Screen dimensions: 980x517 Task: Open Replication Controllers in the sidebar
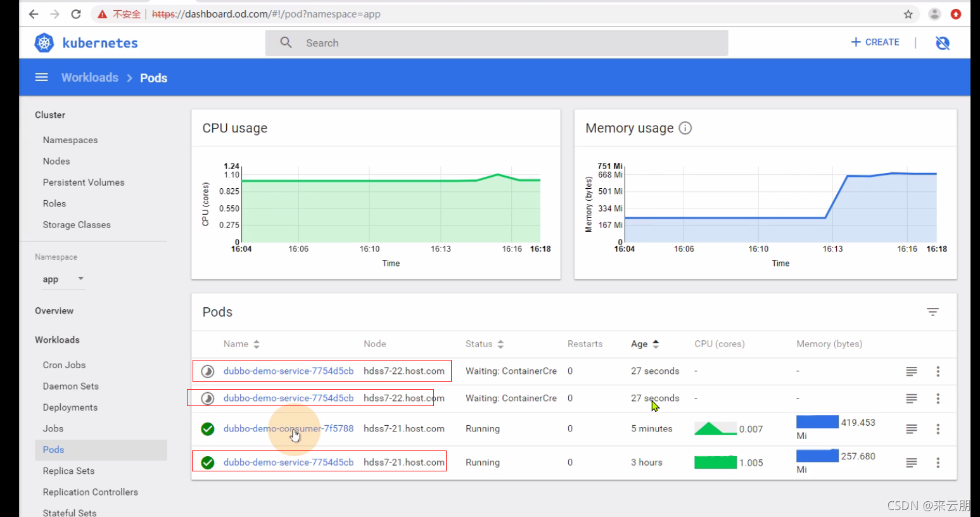[x=91, y=492]
